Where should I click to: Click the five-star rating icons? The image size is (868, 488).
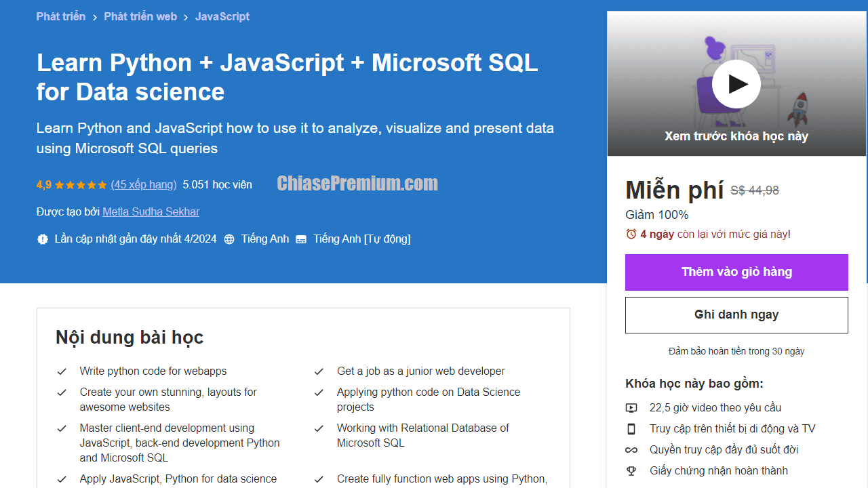point(81,185)
